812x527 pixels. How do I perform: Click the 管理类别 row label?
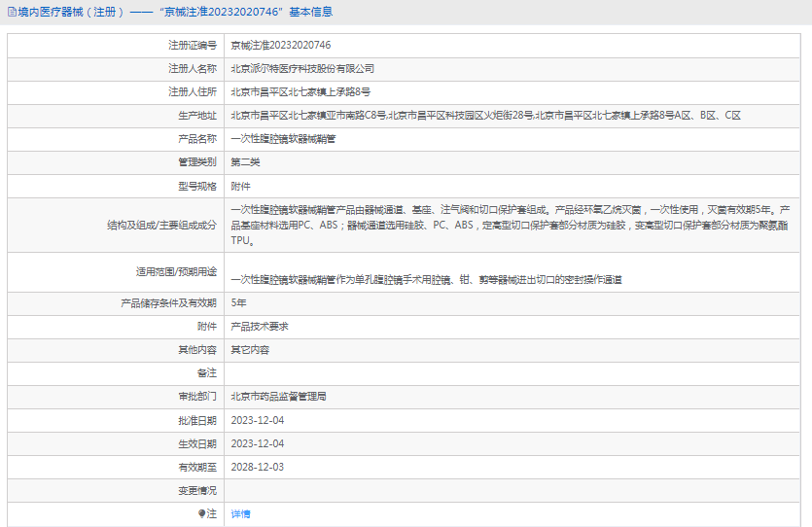(197, 162)
